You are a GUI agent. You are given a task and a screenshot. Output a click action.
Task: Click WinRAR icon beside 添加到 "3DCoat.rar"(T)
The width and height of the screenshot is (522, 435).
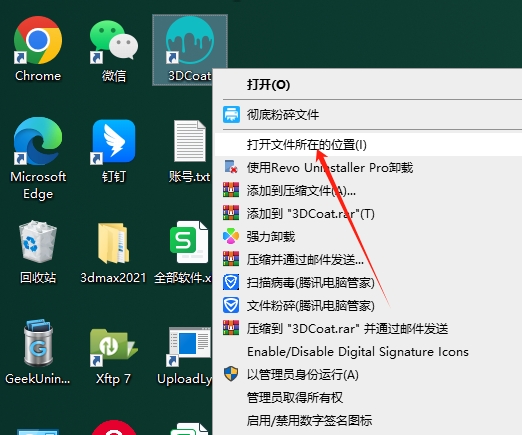click(x=231, y=213)
